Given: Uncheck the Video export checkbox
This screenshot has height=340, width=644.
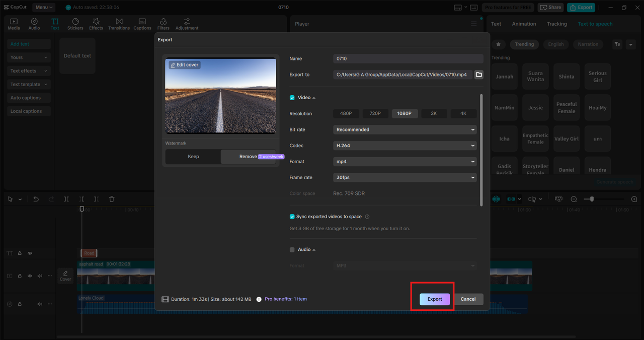Looking at the screenshot, I should pos(292,98).
